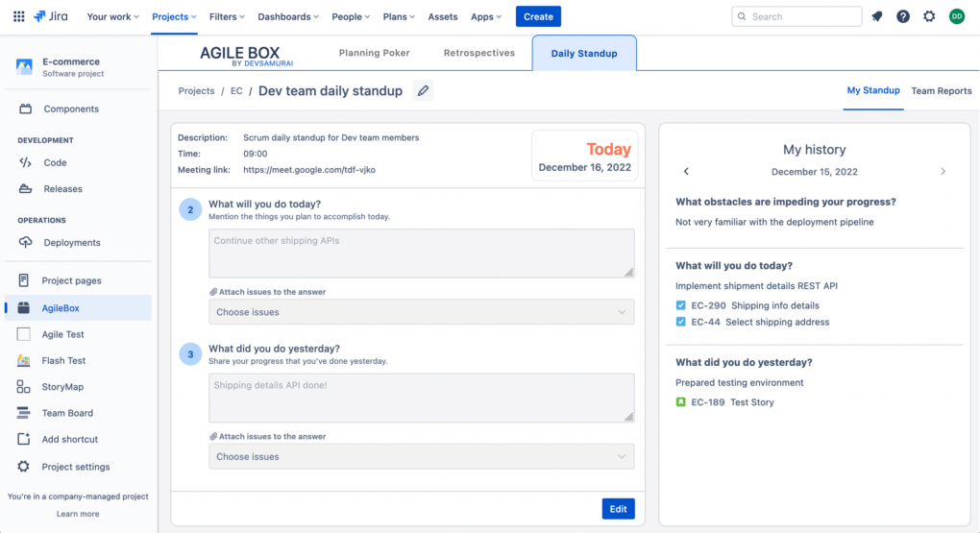Expand the Dashboards menu
The height and width of the screenshot is (533, 980).
[288, 17]
